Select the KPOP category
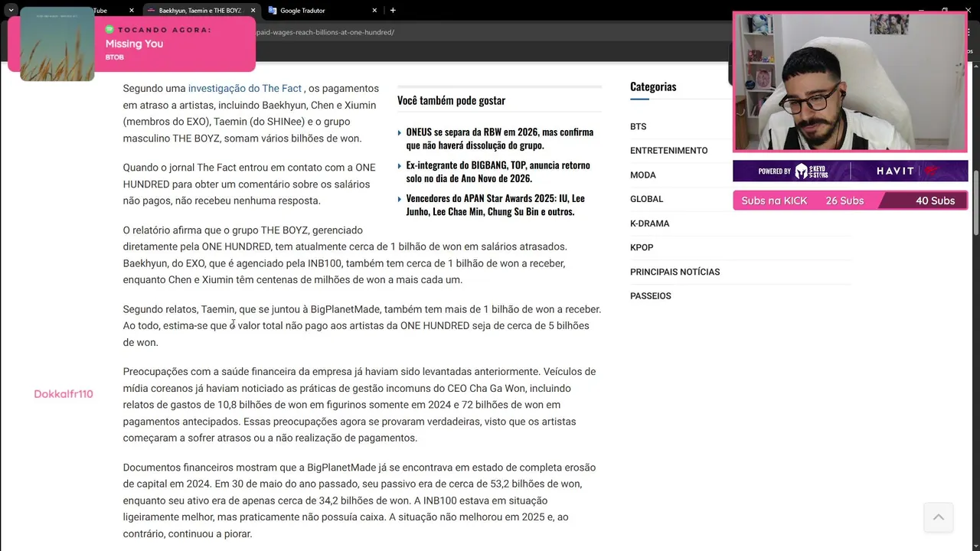 [x=642, y=247]
